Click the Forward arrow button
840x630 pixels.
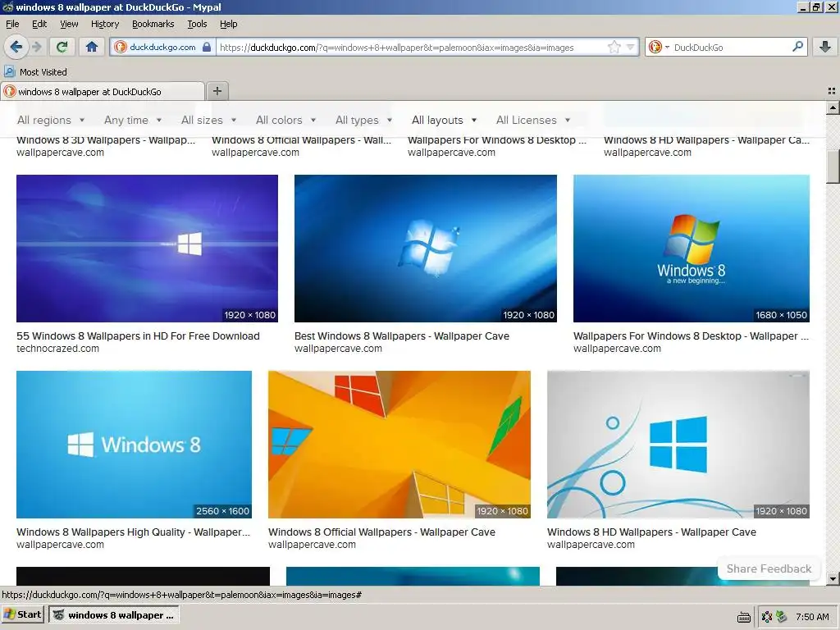[x=37, y=47]
